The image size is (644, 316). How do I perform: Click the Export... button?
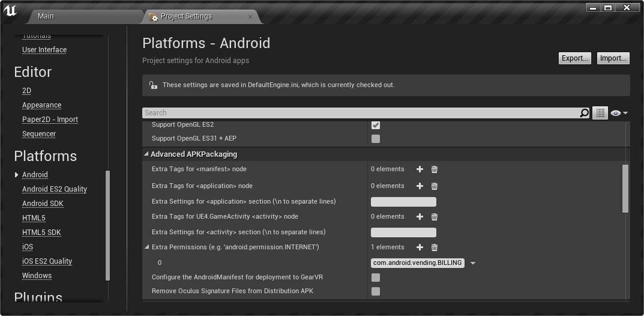574,58
